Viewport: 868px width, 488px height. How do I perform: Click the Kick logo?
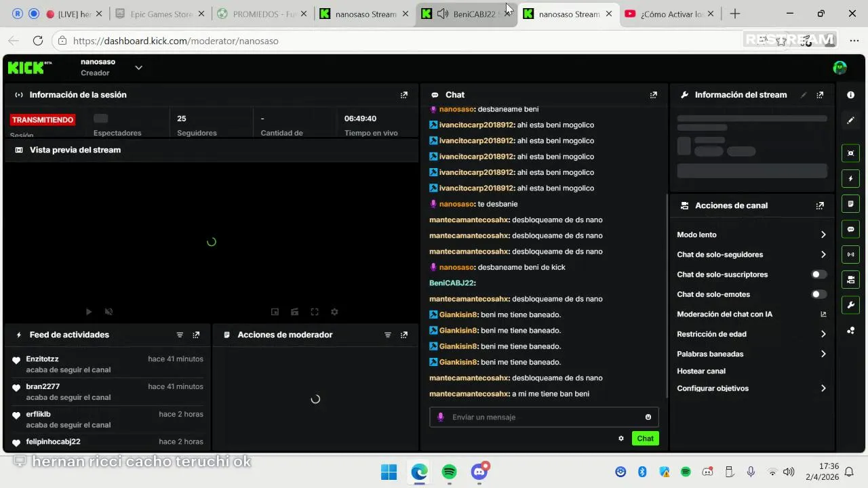coord(30,67)
